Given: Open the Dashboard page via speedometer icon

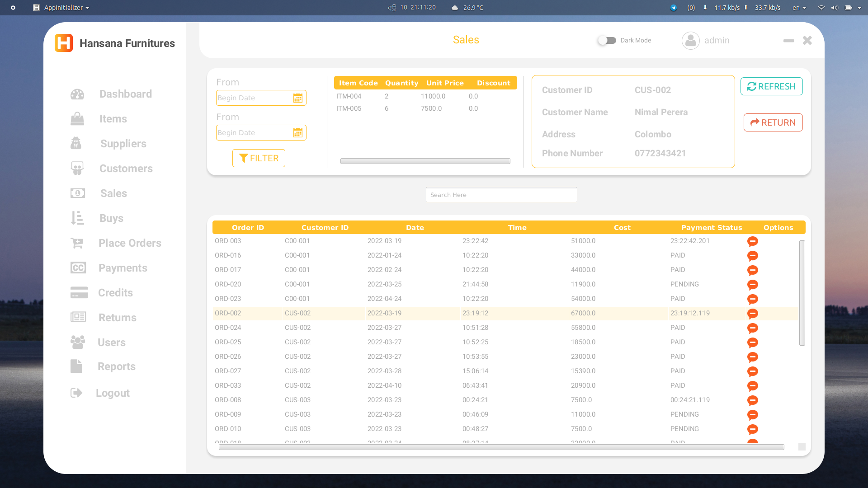Looking at the screenshot, I should 77,94.
